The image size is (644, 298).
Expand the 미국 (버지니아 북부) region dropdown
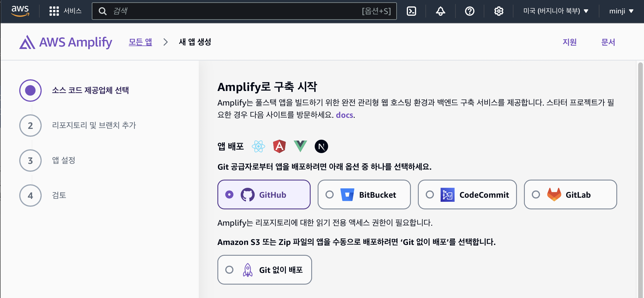pos(556,11)
